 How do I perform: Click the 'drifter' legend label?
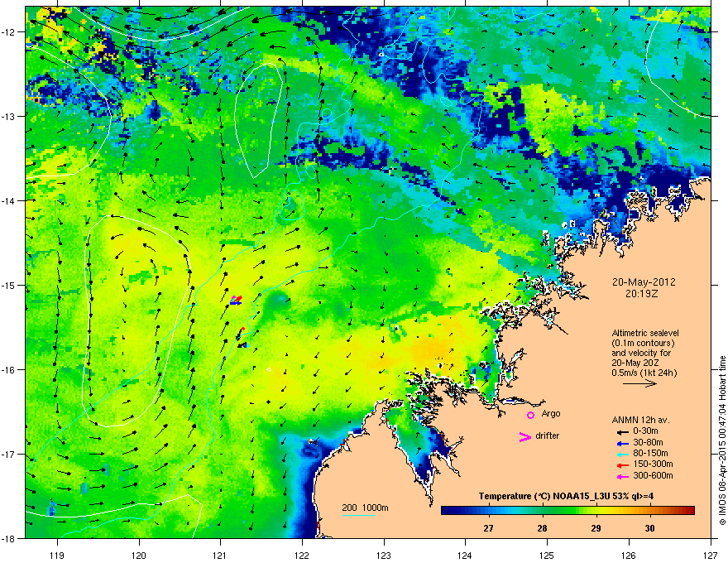tap(548, 435)
